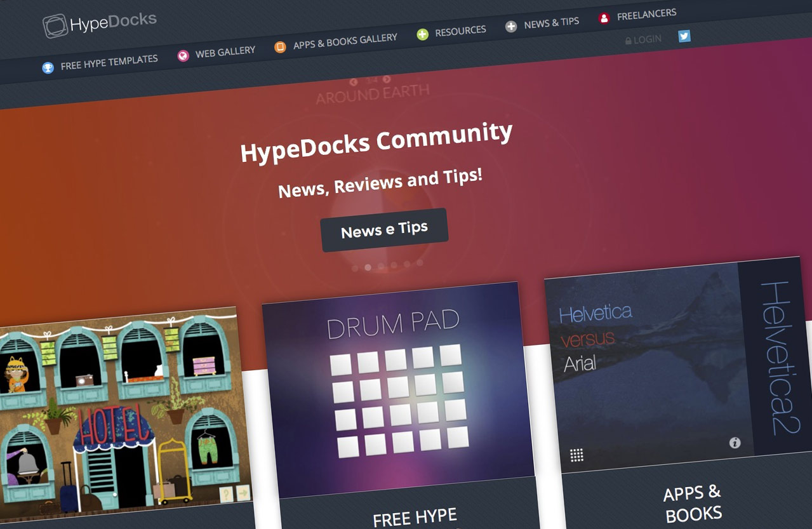
Task: Click the blue trophy icon beside Free Hype Templates
Action: (x=48, y=67)
